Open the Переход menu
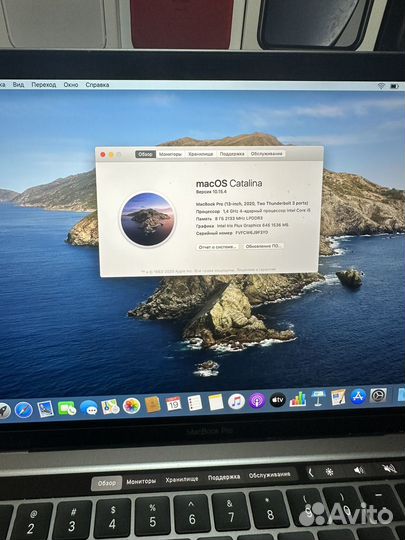405x540 pixels. coord(44,85)
